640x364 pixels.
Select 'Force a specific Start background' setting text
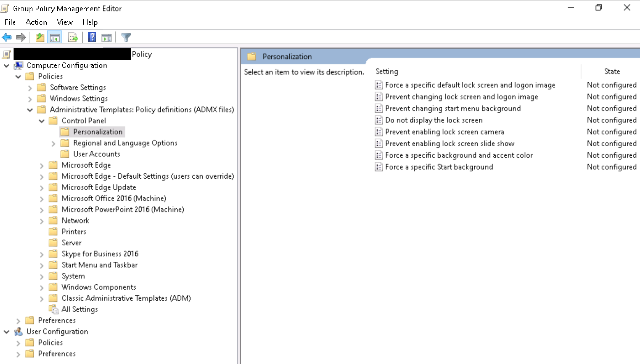tap(439, 167)
